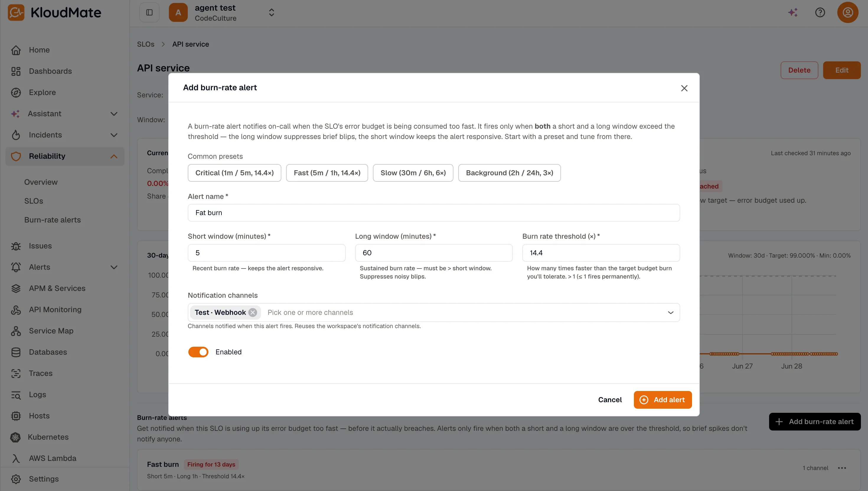
Task: Click the API Monitoring webhook icon
Action: click(x=16, y=310)
